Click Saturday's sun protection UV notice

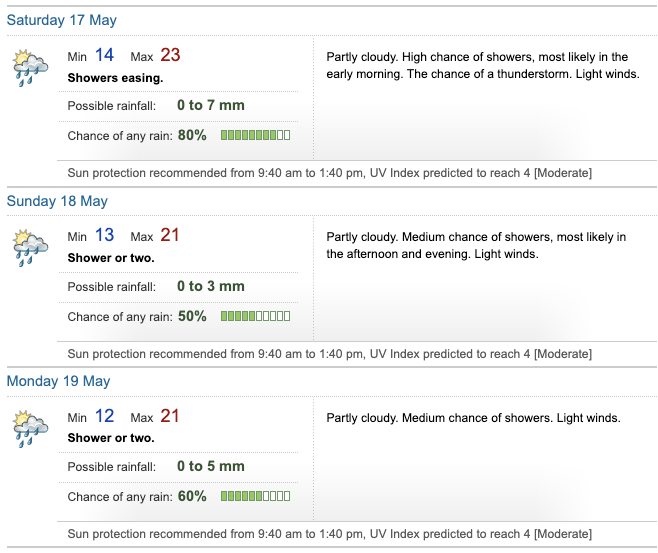(329, 173)
